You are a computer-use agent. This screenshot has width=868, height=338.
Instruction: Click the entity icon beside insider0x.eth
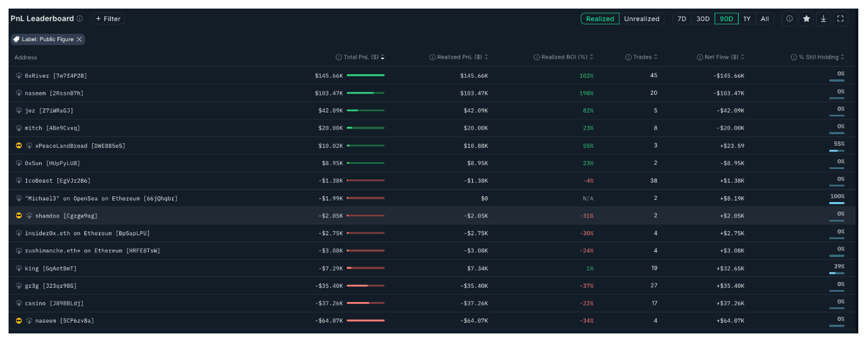(19, 233)
